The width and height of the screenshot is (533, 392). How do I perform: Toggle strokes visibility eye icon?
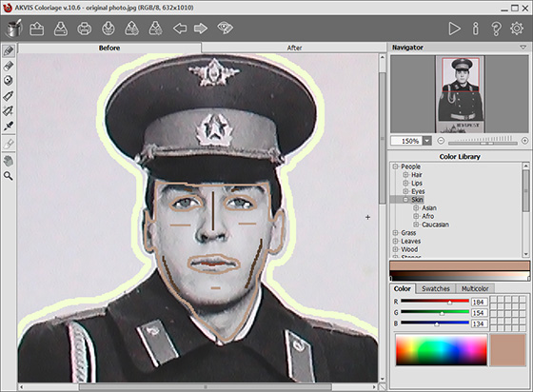pyautogui.click(x=225, y=29)
